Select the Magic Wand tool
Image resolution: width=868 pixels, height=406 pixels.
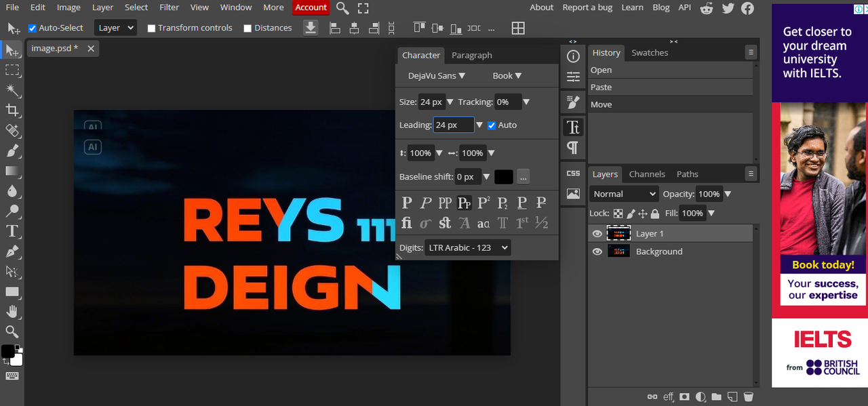pyautogui.click(x=12, y=90)
